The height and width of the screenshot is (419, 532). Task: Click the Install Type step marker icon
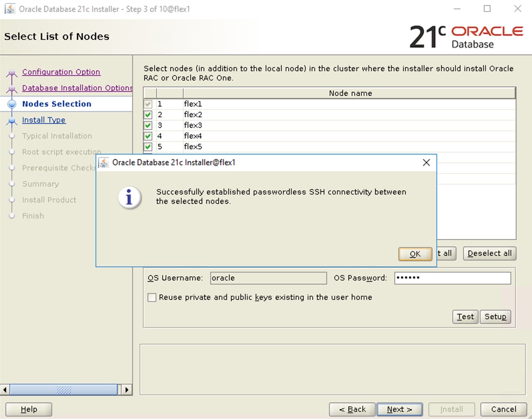[12, 120]
